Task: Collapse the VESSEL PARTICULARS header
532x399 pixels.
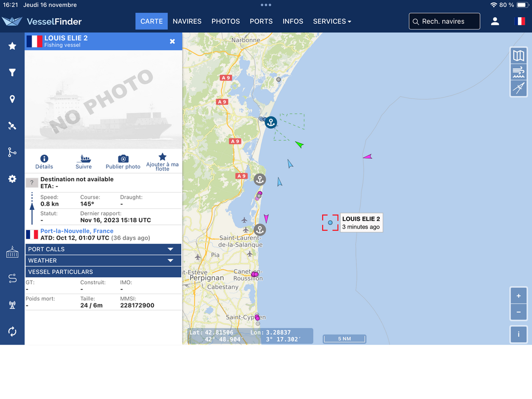Action: [x=103, y=272]
